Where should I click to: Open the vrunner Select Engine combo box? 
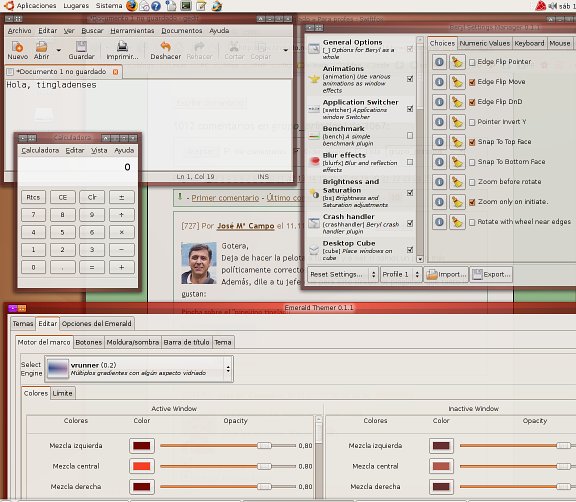point(139,369)
